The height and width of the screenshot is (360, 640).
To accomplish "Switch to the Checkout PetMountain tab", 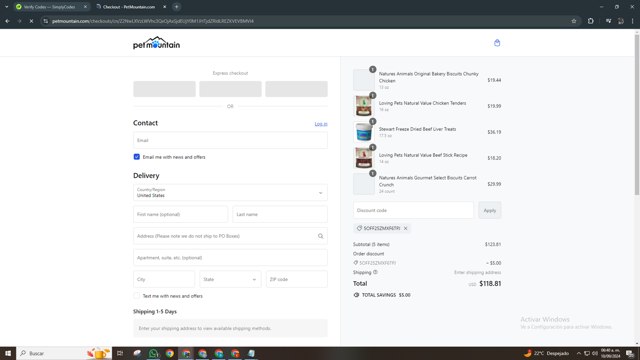I will [129, 7].
